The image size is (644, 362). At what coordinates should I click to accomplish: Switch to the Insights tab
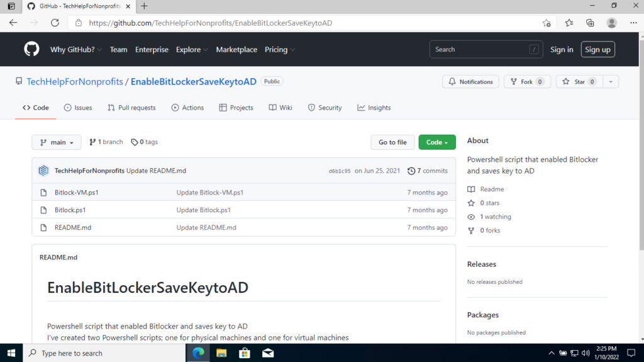pos(374,108)
